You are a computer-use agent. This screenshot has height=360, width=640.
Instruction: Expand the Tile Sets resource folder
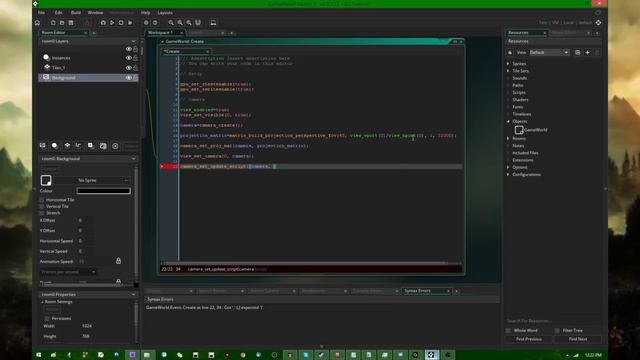coord(508,71)
